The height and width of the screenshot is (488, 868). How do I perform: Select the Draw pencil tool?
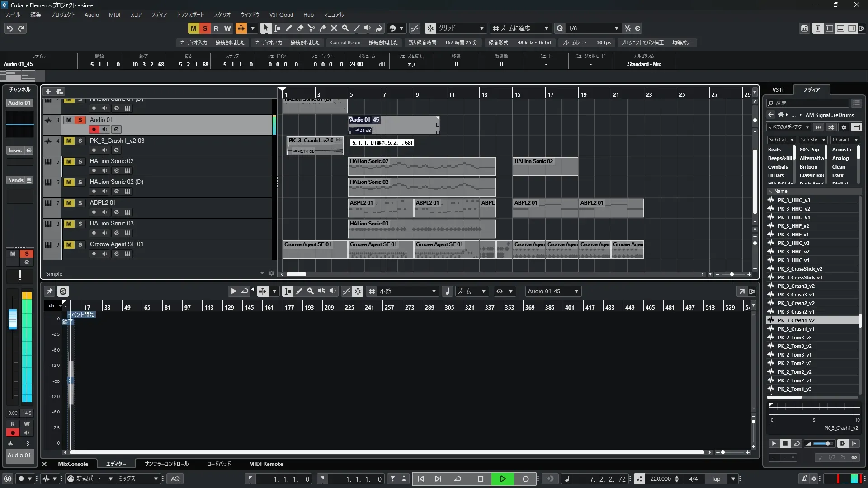[288, 28]
